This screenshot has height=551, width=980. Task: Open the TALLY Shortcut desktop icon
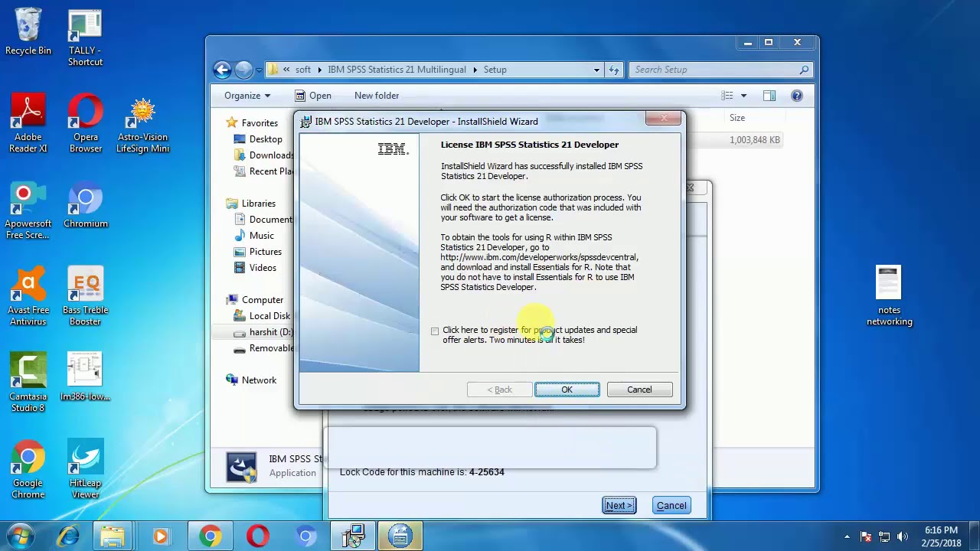click(85, 37)
